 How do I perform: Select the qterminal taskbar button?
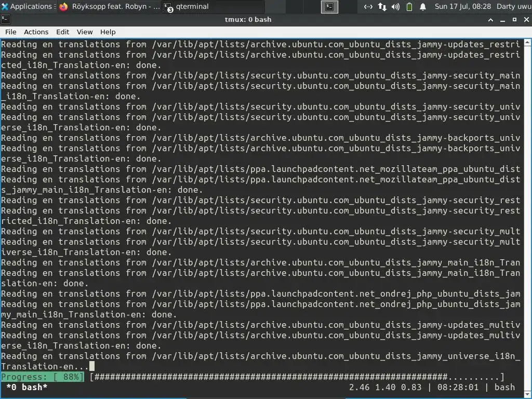(213, 6)
